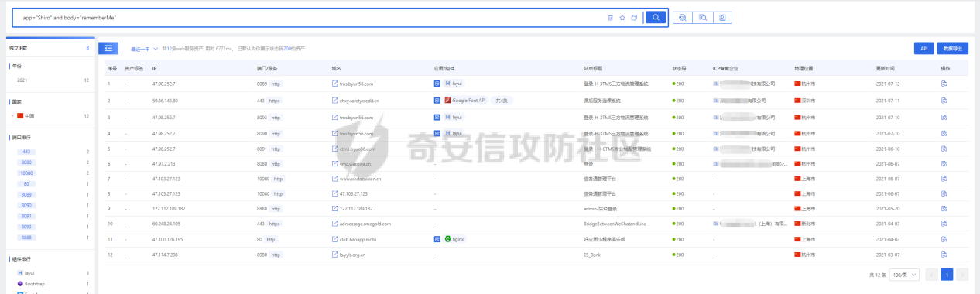
Task: Click the star icon to favorite query
Action: pyautogui.click(x=622, y=17)
